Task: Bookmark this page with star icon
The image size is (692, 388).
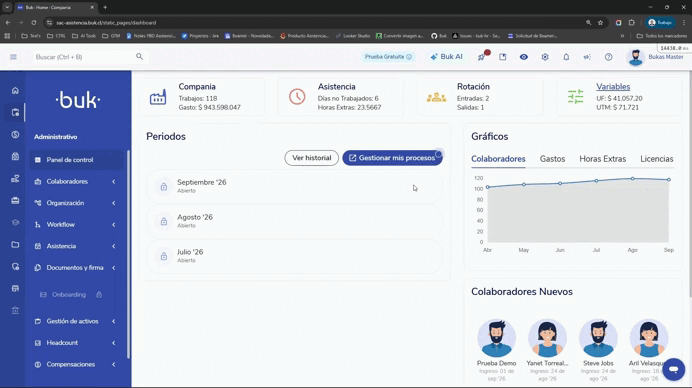Action: point(601,23)
